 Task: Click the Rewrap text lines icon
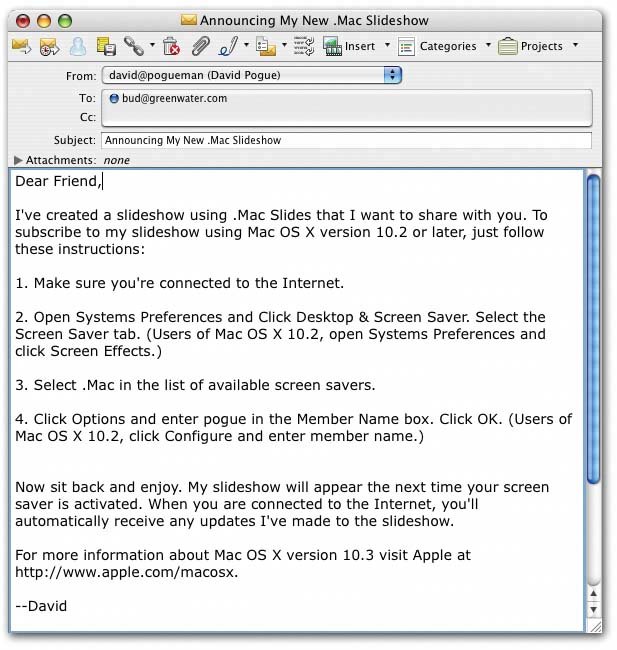(304, 46)
